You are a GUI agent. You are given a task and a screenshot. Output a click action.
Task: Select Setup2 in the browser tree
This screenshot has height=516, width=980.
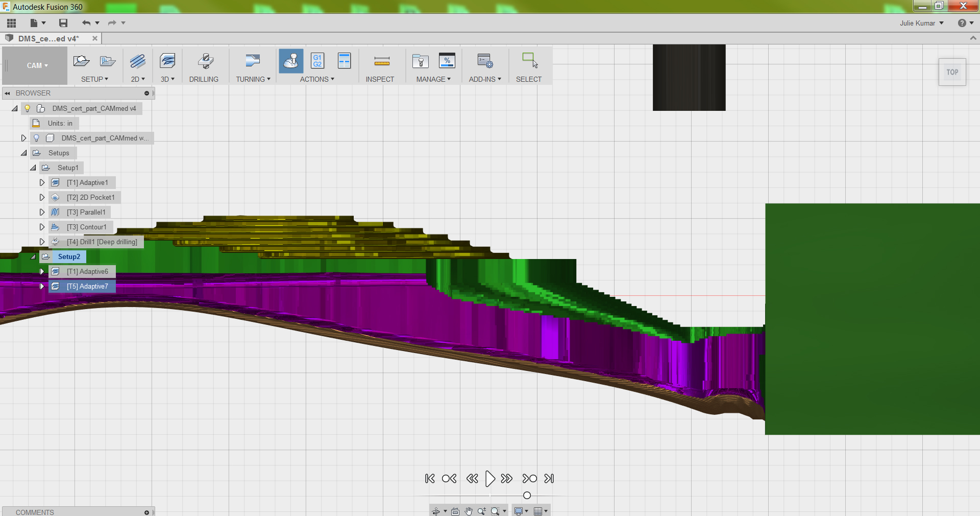69,256
